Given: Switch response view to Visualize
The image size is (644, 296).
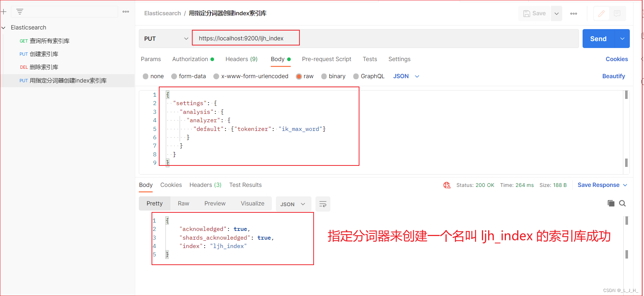Looking at the screenshot, I should point(253,203).
